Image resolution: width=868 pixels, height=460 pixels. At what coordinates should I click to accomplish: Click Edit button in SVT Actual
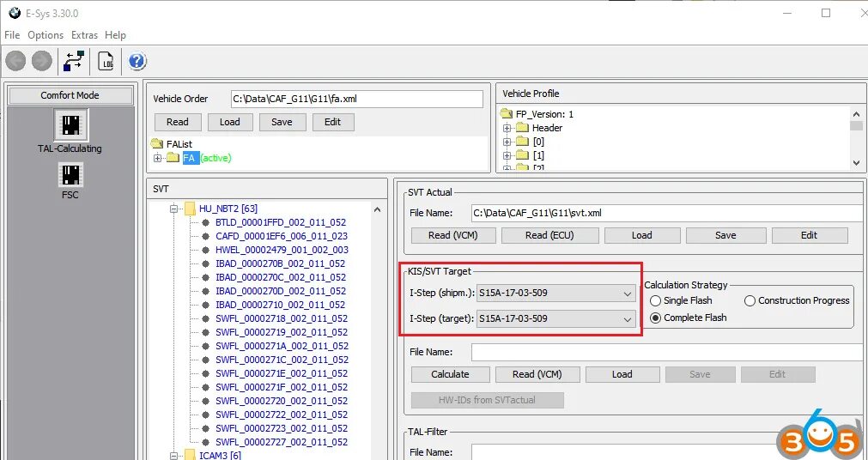pos(810,235)
